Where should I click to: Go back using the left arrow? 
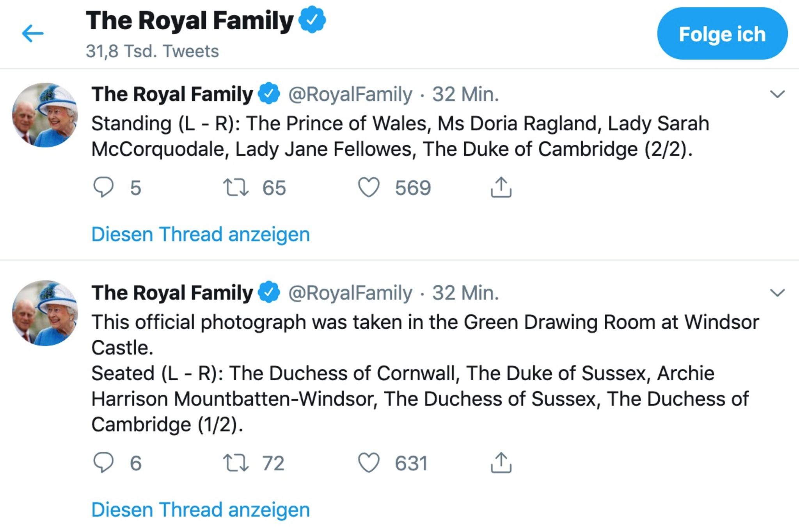[x=33, y=34]
